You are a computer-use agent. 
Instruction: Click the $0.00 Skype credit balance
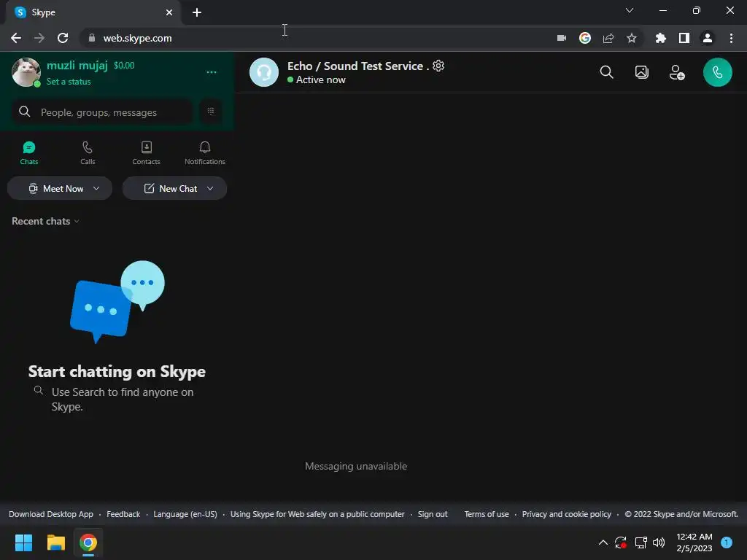(x=124, y=66)
